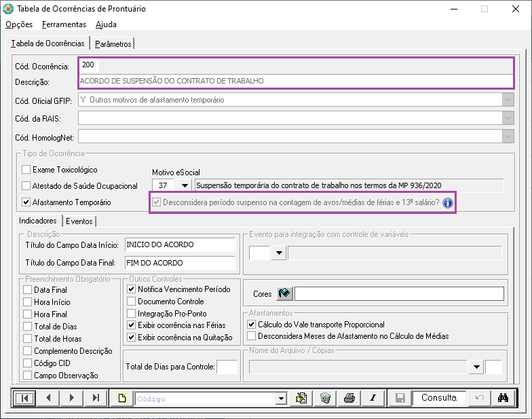Switch to Eventos tab

[79, 221]
